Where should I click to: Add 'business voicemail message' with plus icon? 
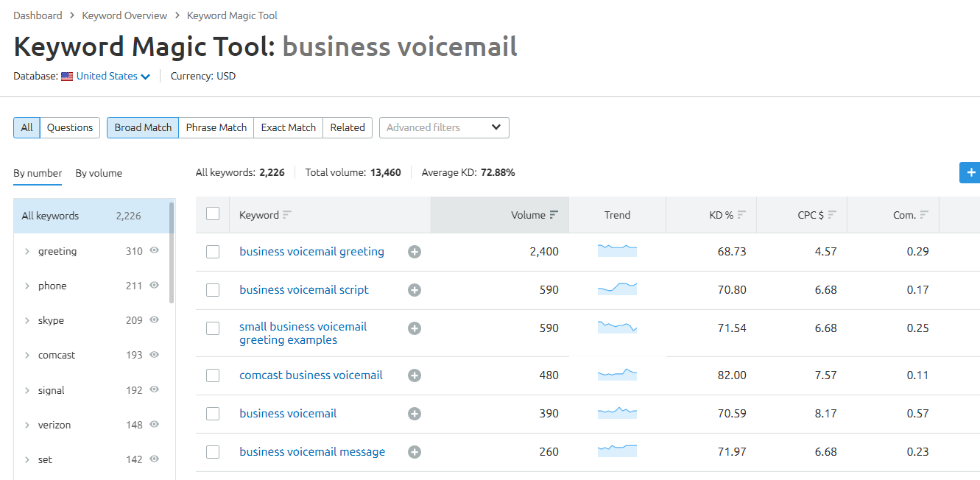pos(415,452)
